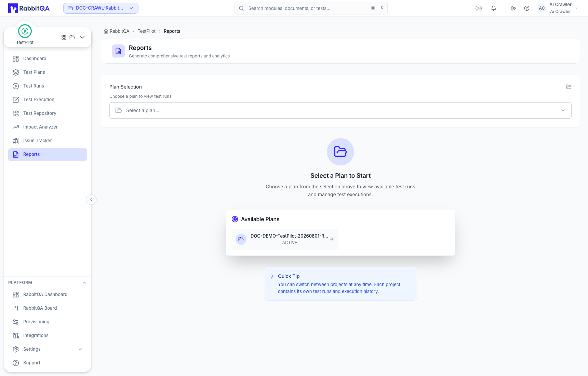Click the Reports breadcrumb text

tap(172, 31)
